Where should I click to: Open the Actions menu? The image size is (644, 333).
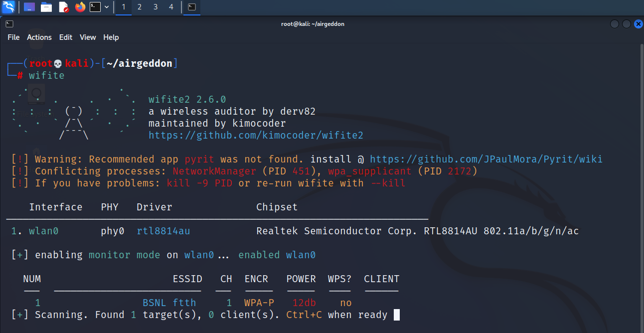(x=39, y=37)
